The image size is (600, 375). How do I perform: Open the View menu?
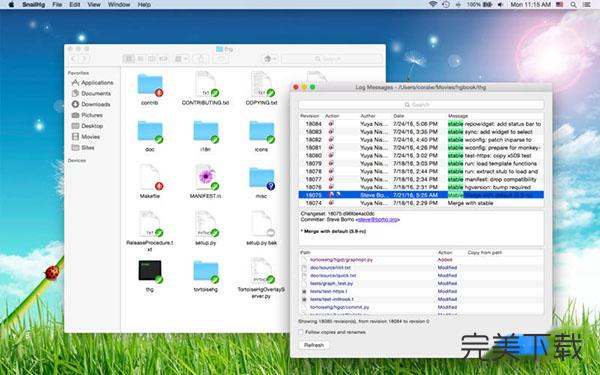click(94, 5)
